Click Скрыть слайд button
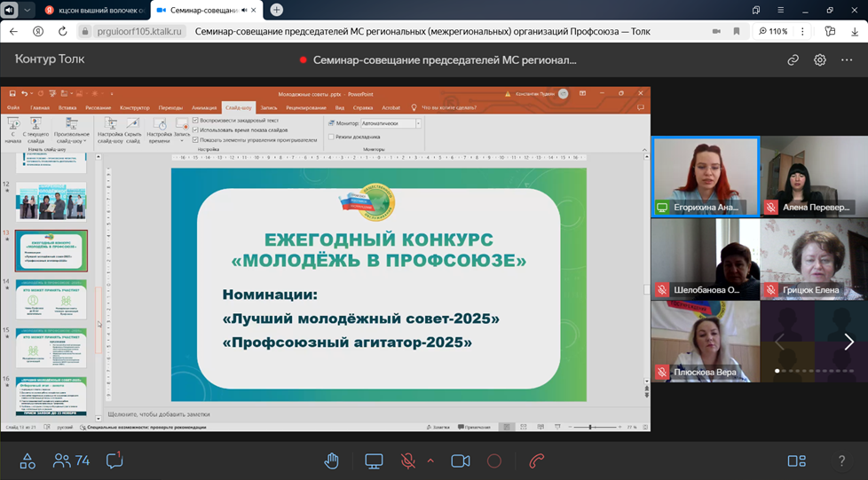The width and height of the screenshot is (868, 480). [x=133, y=130]
